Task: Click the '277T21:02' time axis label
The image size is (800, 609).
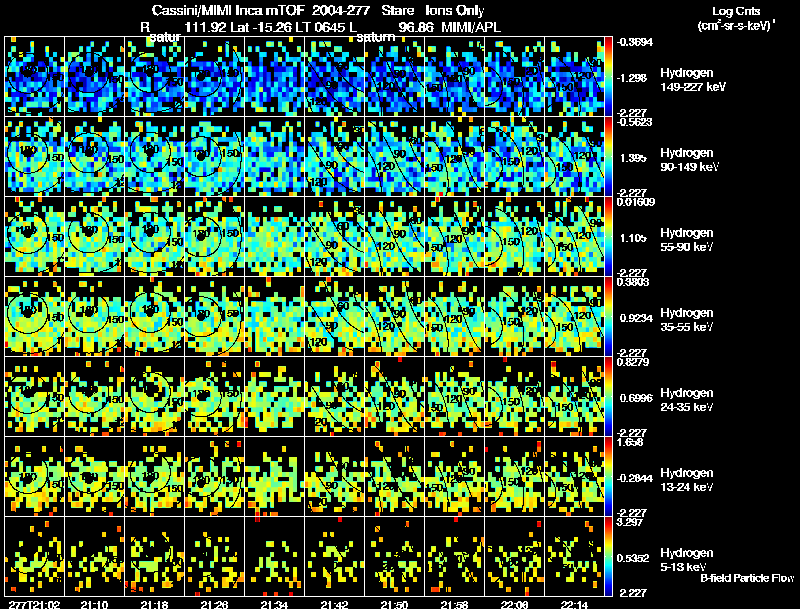Action: [x=35, y=604]
